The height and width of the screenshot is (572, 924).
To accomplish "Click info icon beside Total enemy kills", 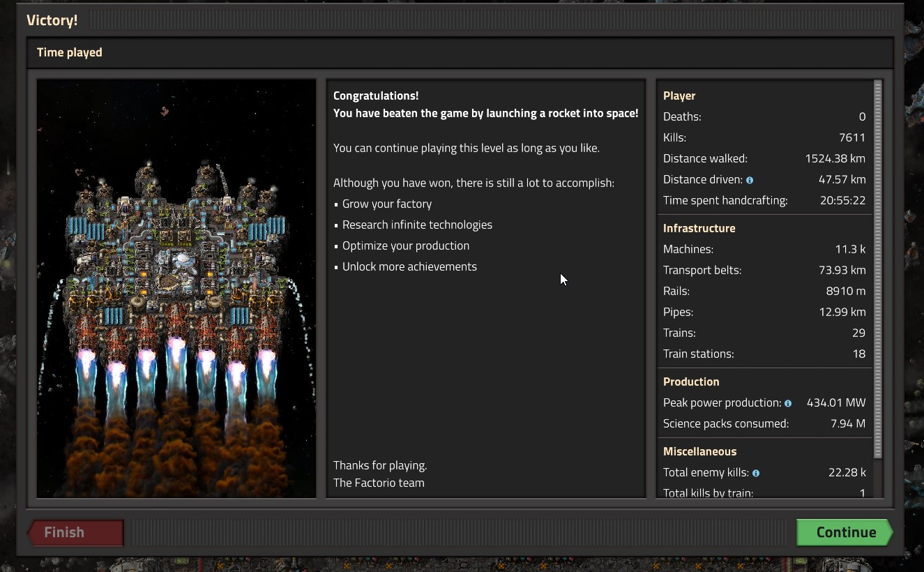I will (756, 473).
